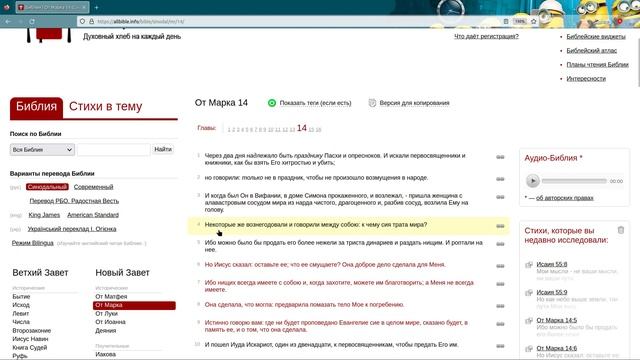Open Режим Bilingua mode
The width and height of the screenshot is (640, 360).
[33, 243]
